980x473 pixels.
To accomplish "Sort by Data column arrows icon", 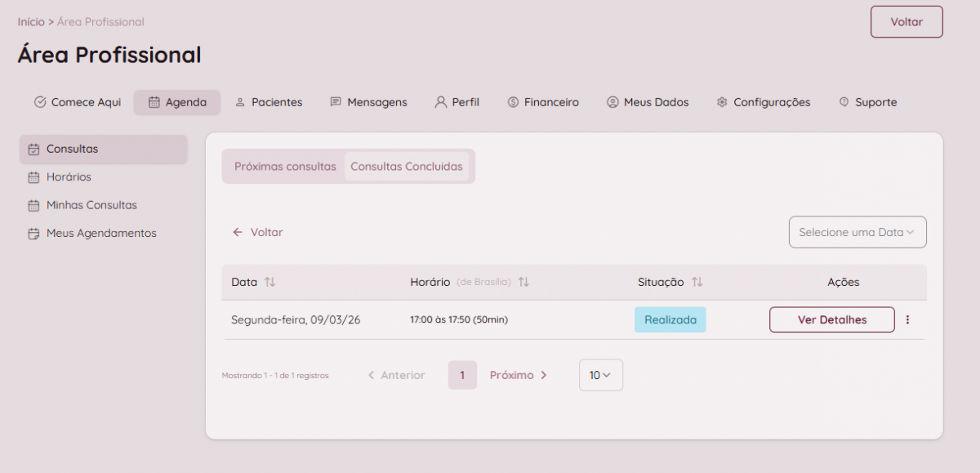I will [x=270, y=282].
